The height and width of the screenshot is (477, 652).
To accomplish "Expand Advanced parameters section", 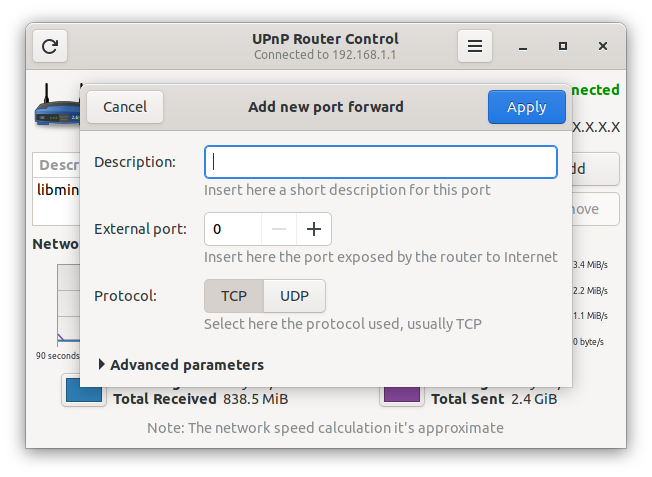I will coord(186,365).
